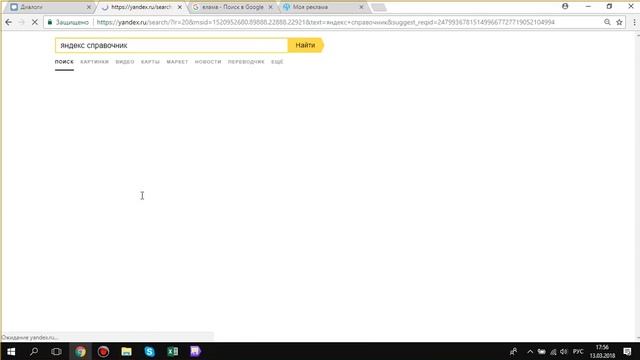Click the purple app icon on taskbar

pos(196,351)
